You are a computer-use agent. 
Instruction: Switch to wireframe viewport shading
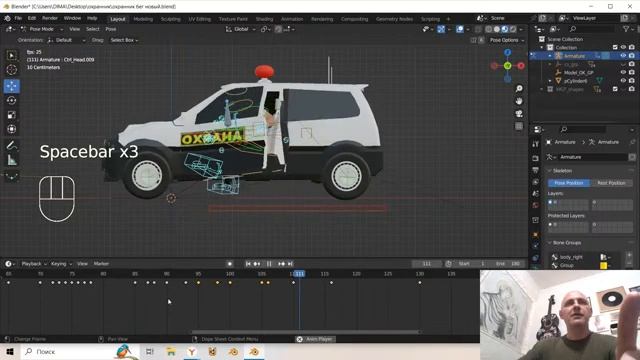(489, 29)
